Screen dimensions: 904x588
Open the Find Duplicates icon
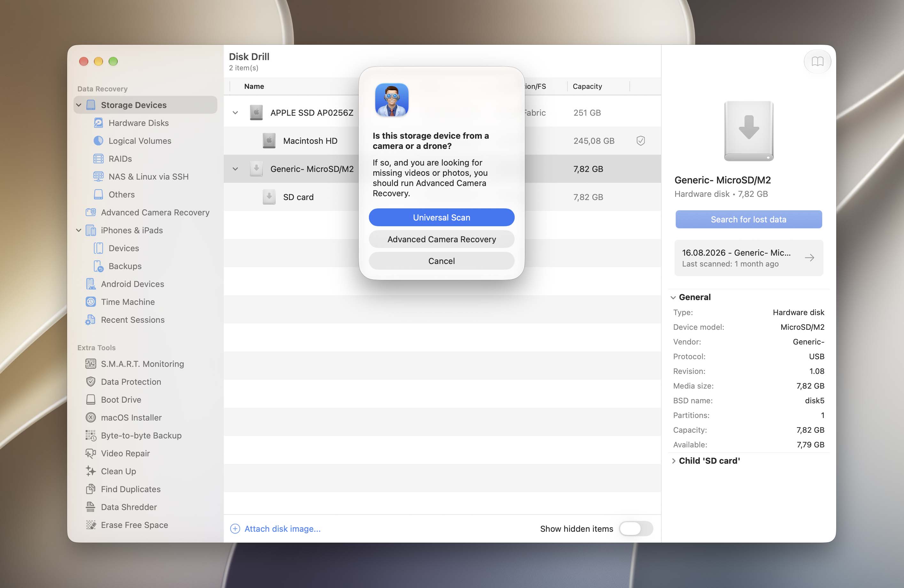click(91, 489)
